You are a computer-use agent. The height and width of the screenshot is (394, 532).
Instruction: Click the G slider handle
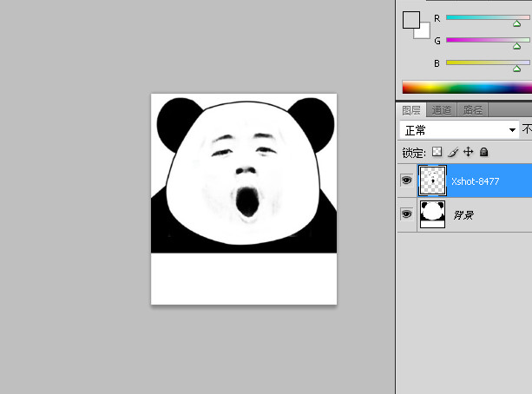pyautogui.click(x=516, y=46)
